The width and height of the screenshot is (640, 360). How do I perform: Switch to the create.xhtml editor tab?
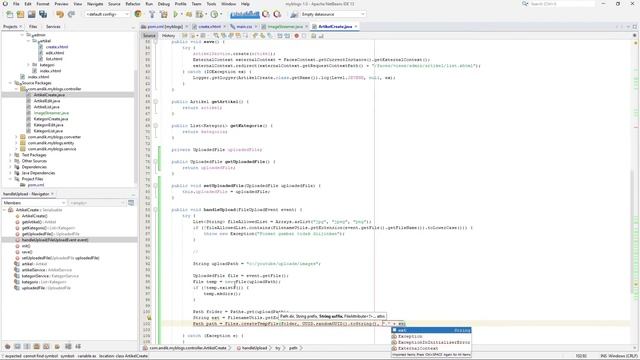209,27
